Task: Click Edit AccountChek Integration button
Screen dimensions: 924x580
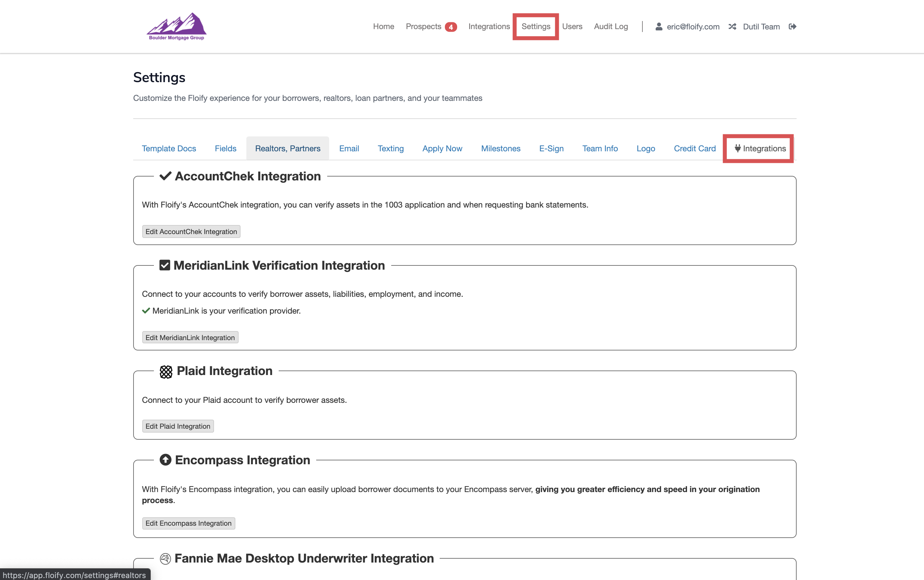Action: point(191,231)
